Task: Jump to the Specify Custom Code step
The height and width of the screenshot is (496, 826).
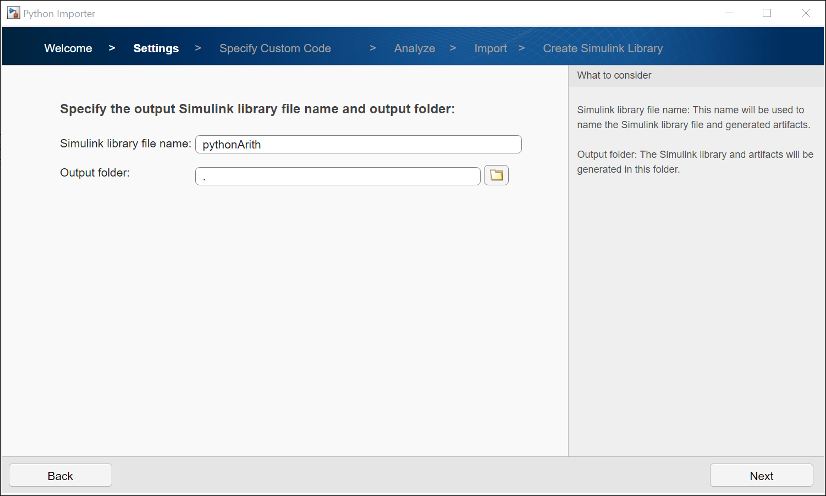Action: click(275, 48)
